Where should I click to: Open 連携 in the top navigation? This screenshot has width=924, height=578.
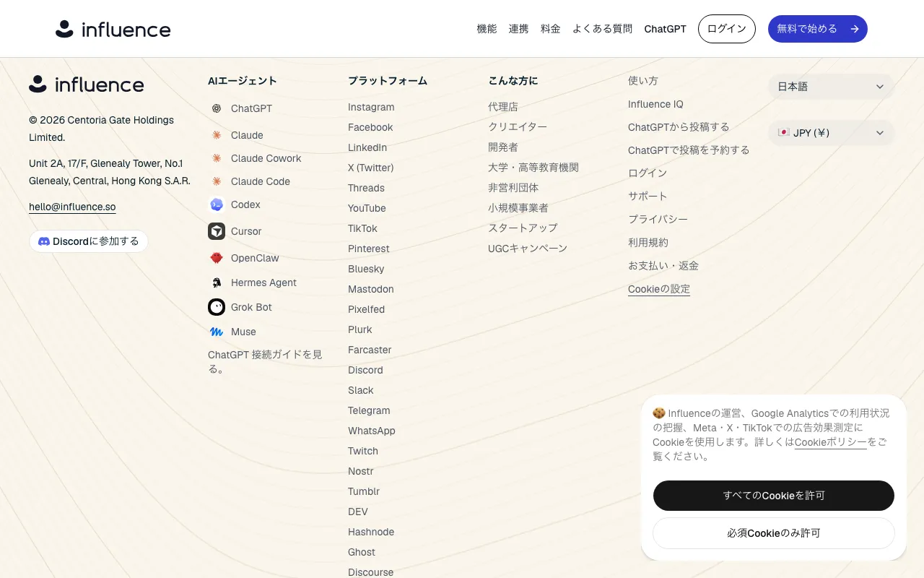pos(518,29)
